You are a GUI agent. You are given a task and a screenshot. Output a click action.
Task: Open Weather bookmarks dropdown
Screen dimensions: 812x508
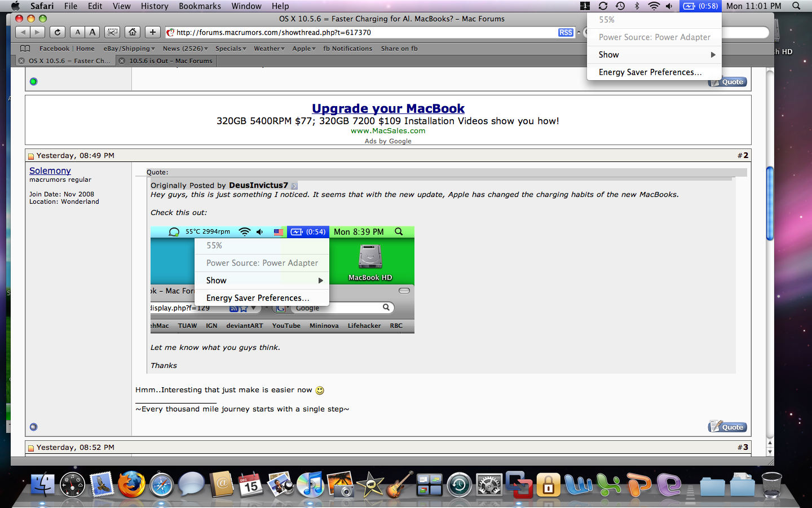pyautogui.click(x=270, y=49)
